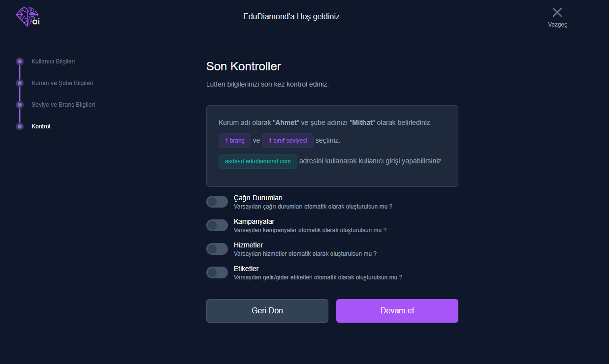Click the Kontrol step dot
Viewport: 609px width, 364px height.
tap(20, 126)
